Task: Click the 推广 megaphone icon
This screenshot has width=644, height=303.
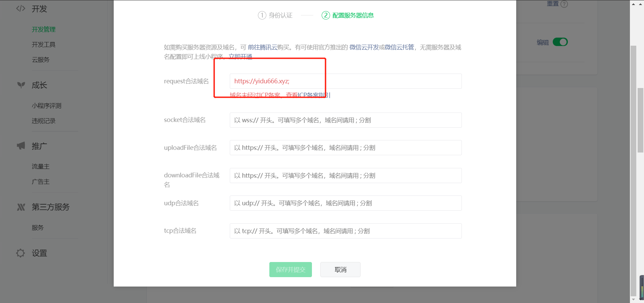Action: [21, 146]
